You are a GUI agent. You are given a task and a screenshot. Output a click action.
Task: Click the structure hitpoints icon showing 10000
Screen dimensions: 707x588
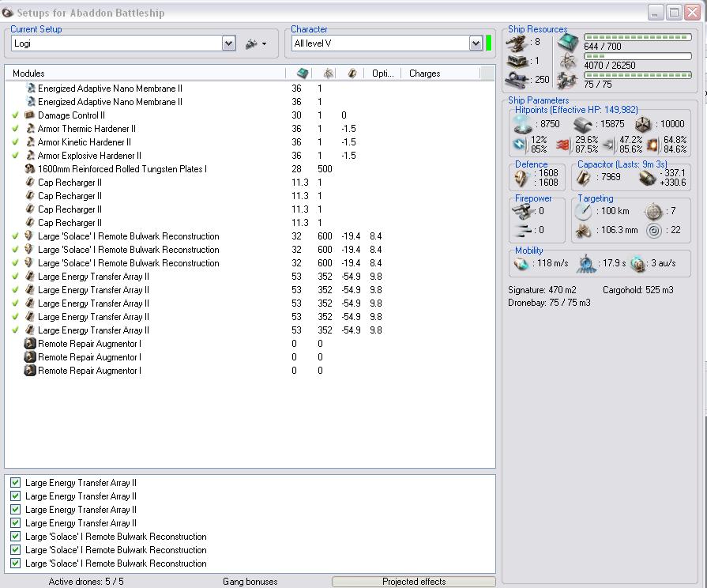click(x=643, y=124)
